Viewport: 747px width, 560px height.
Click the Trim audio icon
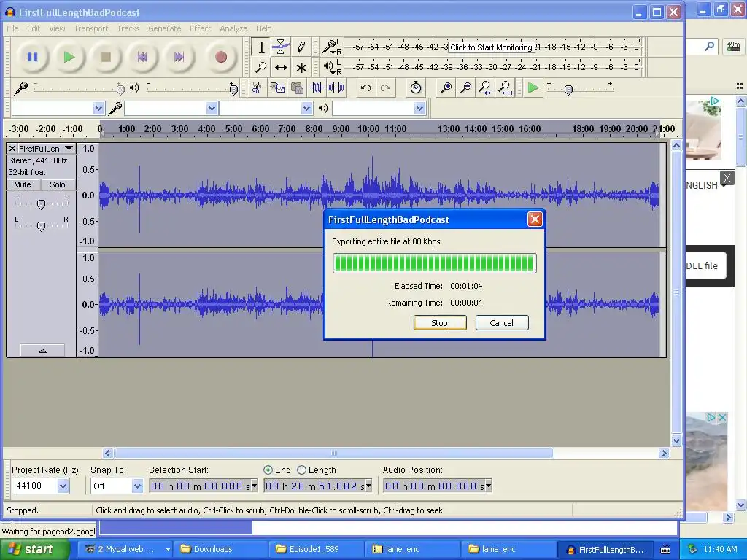317,87
